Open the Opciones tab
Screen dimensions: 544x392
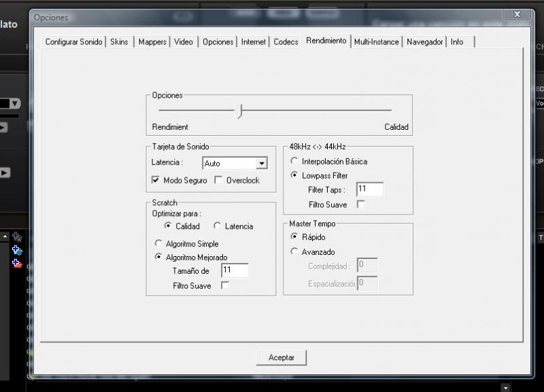(218, 42)
